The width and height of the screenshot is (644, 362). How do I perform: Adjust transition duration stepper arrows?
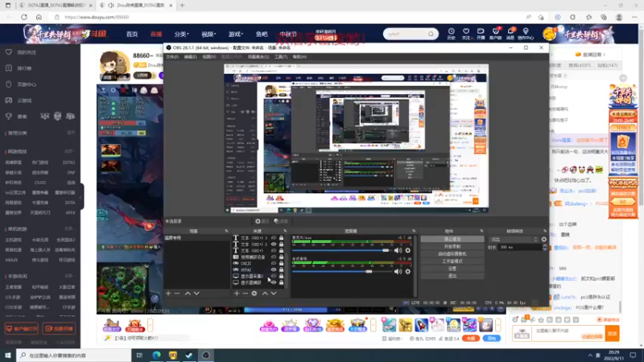pyautogui.click(x=545, y=247)
